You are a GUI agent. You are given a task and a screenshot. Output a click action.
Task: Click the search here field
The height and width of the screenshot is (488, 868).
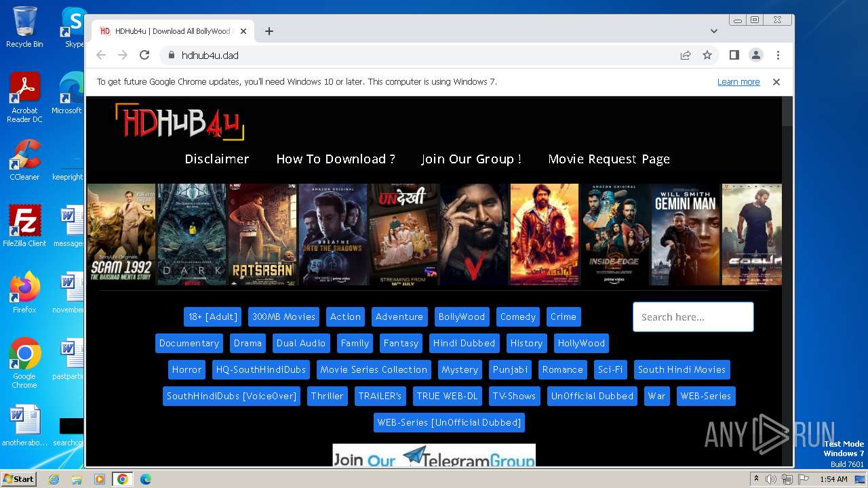tap(693, 317)
